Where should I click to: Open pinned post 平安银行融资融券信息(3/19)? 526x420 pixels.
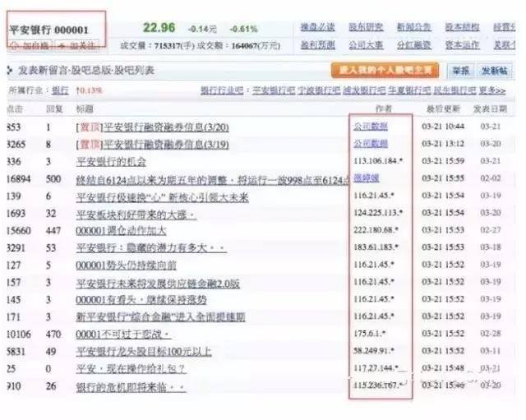tap(166, 145)
